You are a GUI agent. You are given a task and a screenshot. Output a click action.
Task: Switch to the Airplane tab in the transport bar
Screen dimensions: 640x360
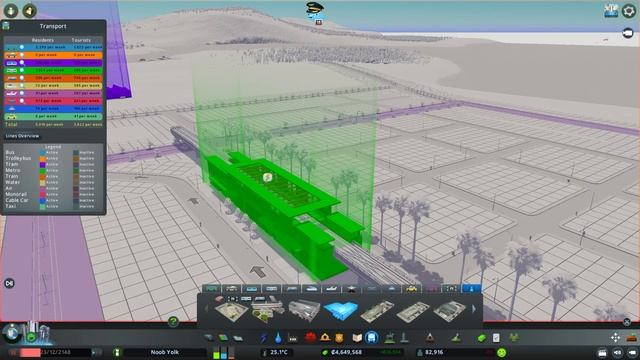[x=331, y=289]
